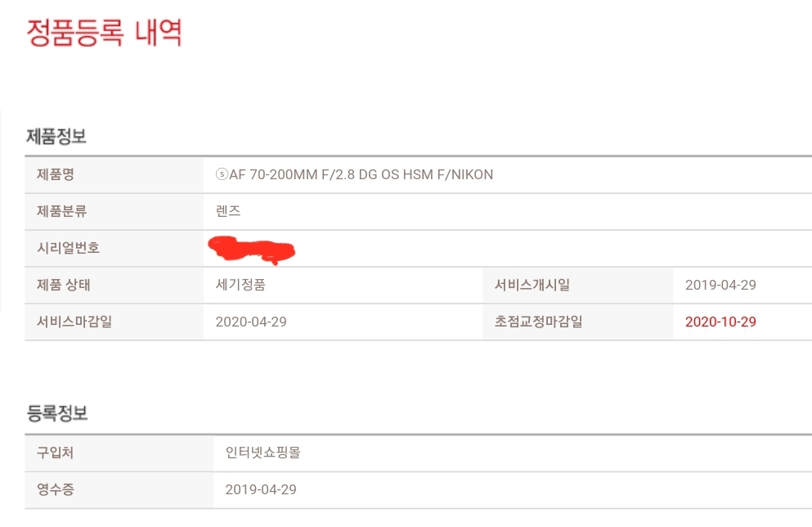Viewport: 812px width, 527px height.
Task: Click the red date 2020-10-29
Action: (x=721, y=322)
